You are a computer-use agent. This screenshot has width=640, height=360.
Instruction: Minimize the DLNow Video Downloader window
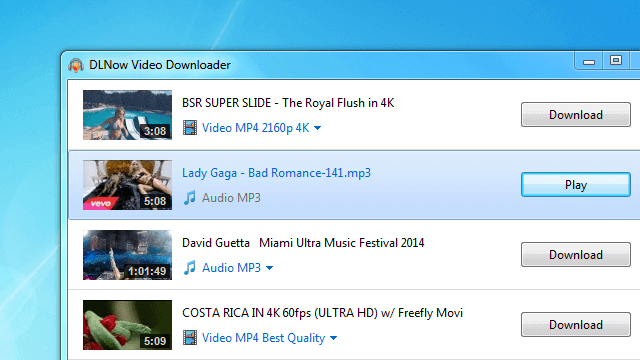[589, 62]
